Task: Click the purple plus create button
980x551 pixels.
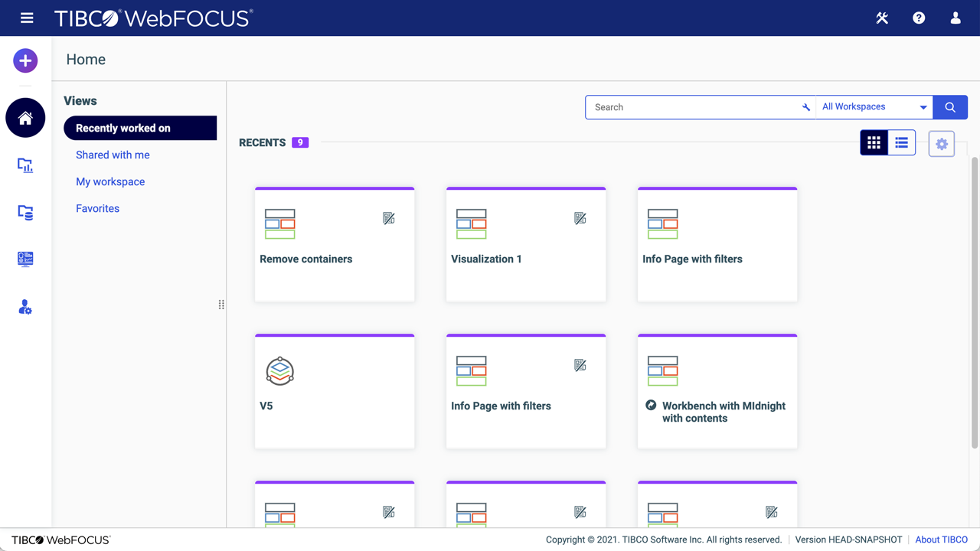Action: pyautogui.click(x=25, y=60)
